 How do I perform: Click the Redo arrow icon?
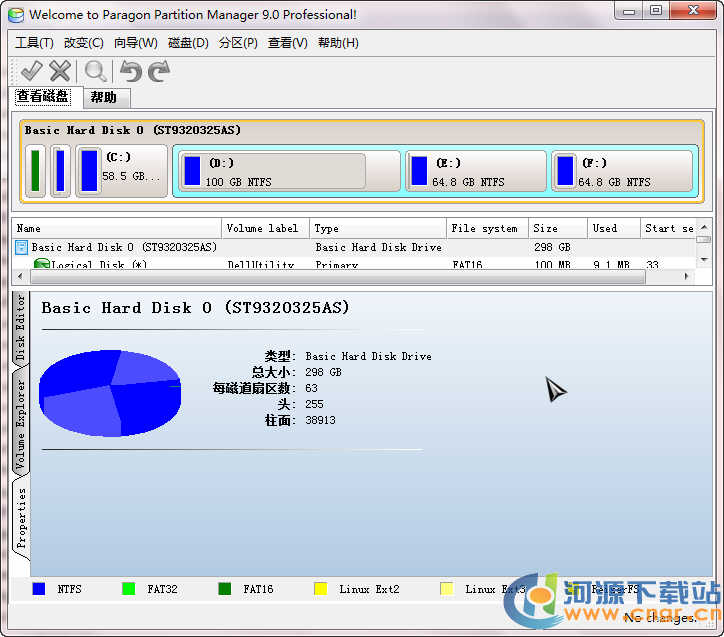tap(159, 70)
